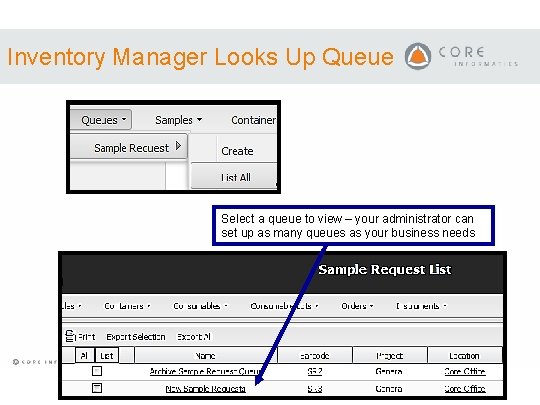The height and width of the screenshot is (405, 540).
Task: Click Export Selection
Action: pos(136,337)
